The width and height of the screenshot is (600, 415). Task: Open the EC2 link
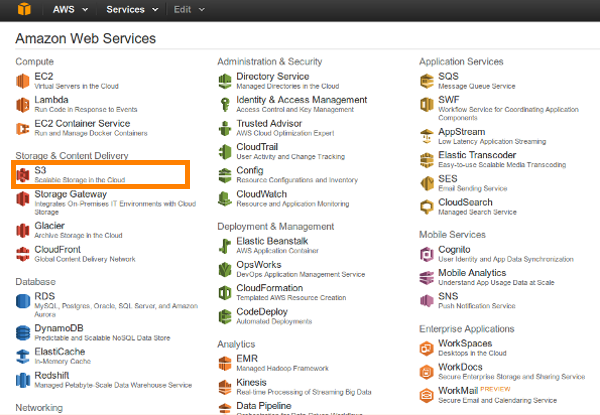click(x=44, y=76)
